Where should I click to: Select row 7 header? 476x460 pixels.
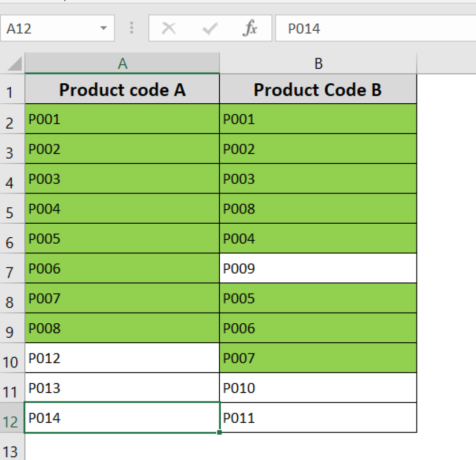pos(11,269)
